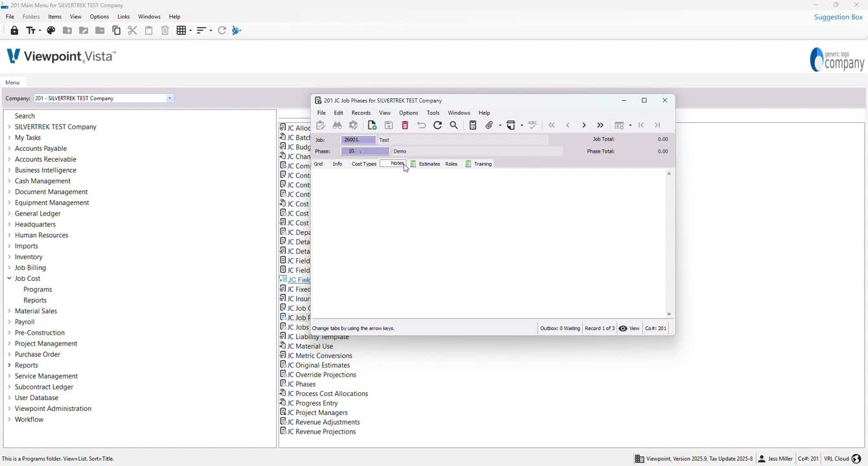Click the clipboard edit icon in Job Phases
Image resolution: width=868 pixels, height=466 pixels.
(321, 126)
